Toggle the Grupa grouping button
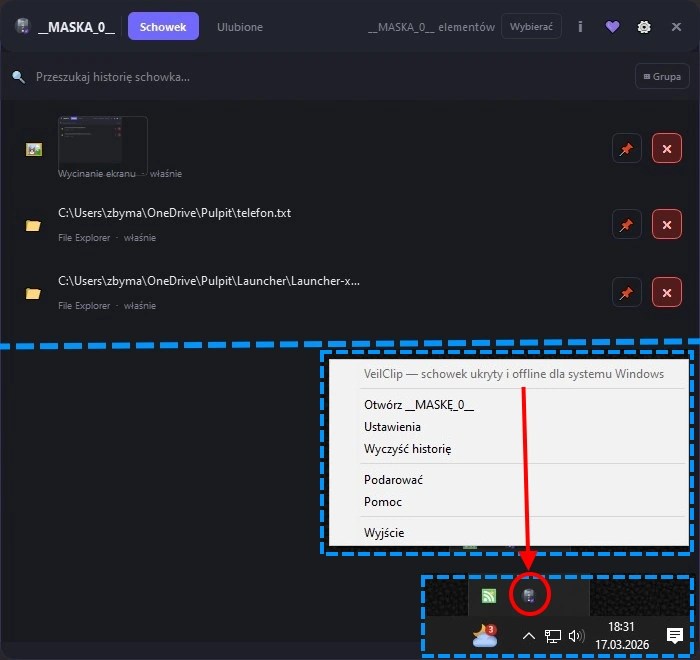700x660 pixels. 662,76
